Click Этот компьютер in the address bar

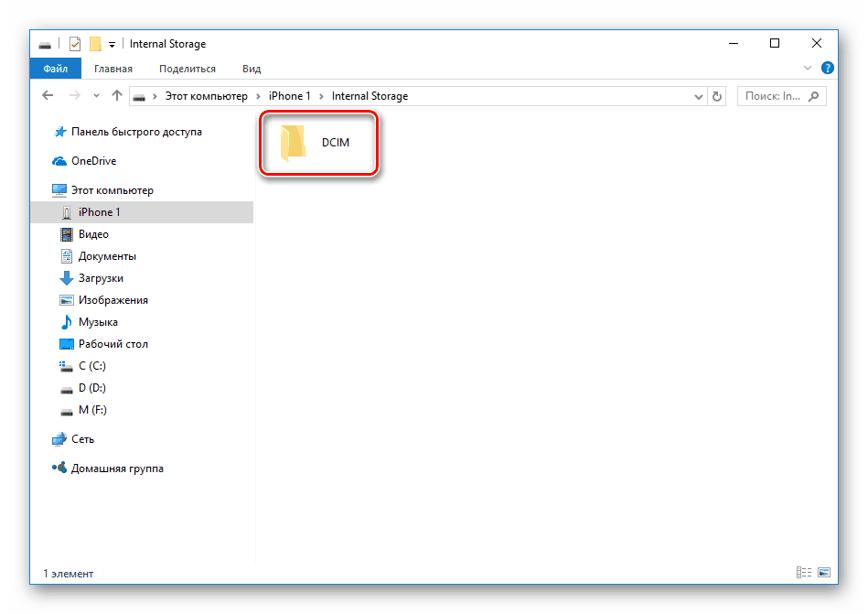click(x=207, y=96)
